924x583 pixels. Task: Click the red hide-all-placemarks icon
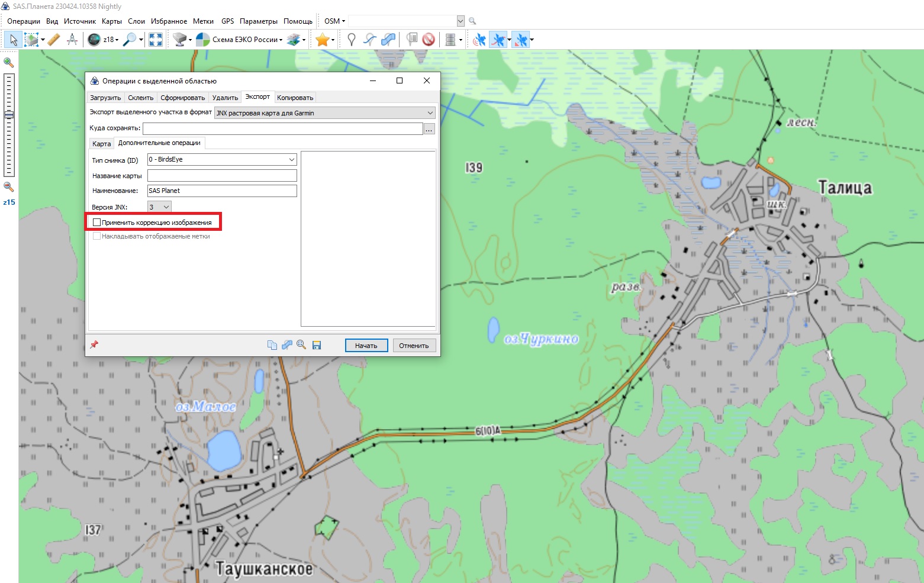[x=429, y=40]
